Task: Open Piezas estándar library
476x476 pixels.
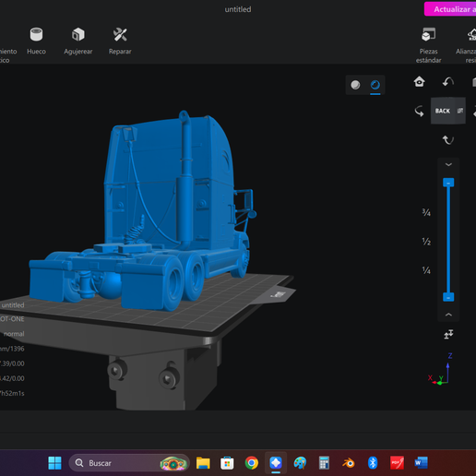Action: coord(428,45)
